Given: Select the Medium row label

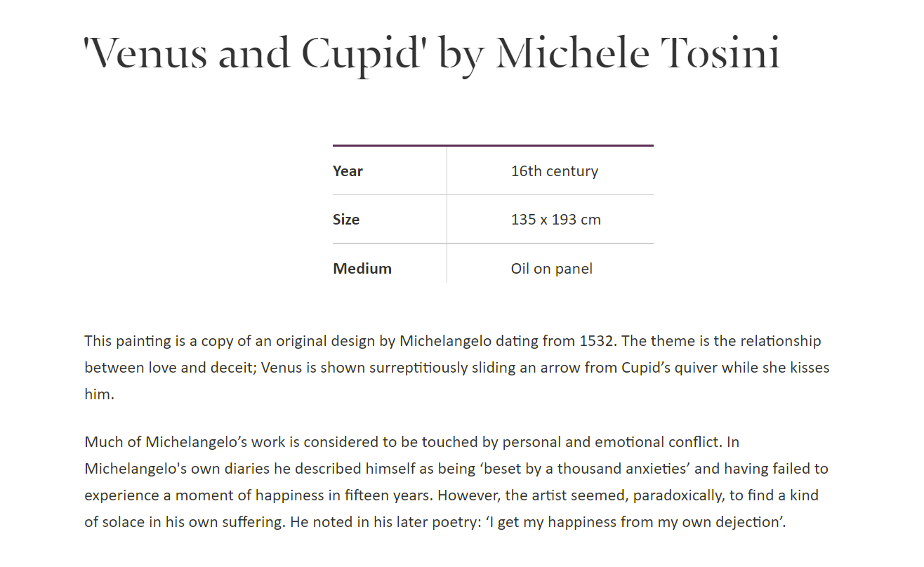Looking at the screenshot, I should click(x=362, y=269).
